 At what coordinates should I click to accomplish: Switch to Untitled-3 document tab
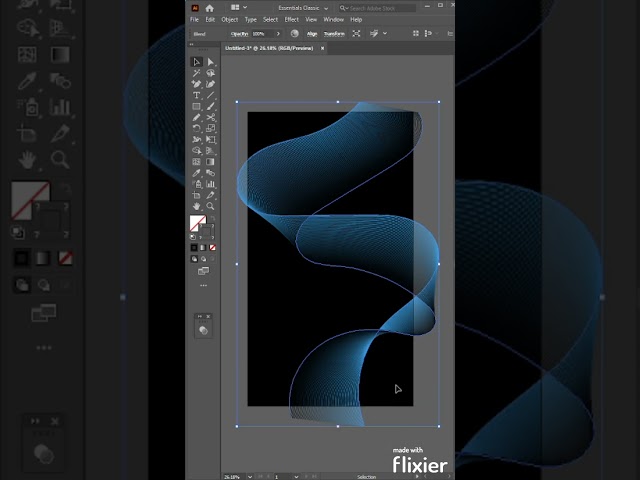(x=269, y=48)
